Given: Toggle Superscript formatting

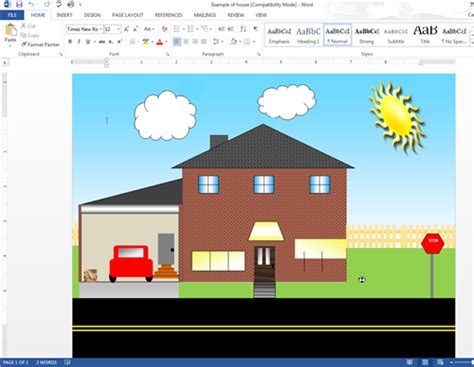Looking at the screenshot, I should (120, 42).
